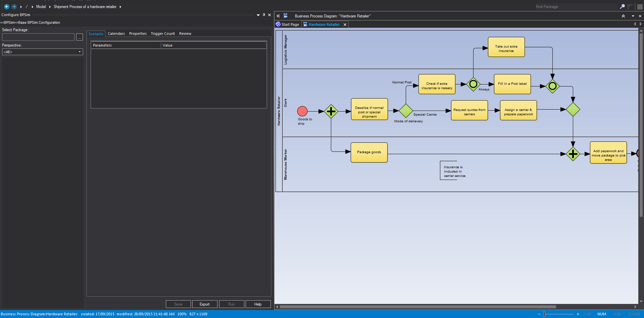Click the Help button
Image resolution: width=644 pixels, height=318 pixels.
pos(258,304)
